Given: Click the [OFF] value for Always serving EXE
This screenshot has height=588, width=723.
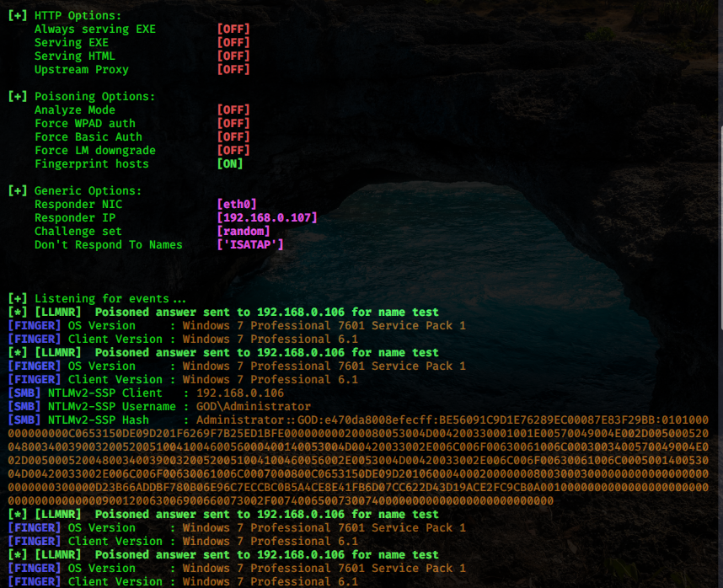Looking at the screenshot, I should (233, 29).
